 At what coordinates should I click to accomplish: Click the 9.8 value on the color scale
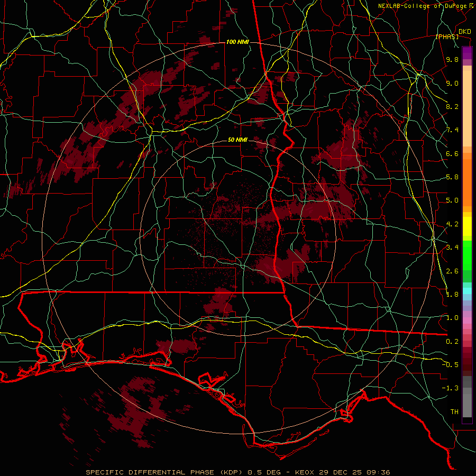452,60
